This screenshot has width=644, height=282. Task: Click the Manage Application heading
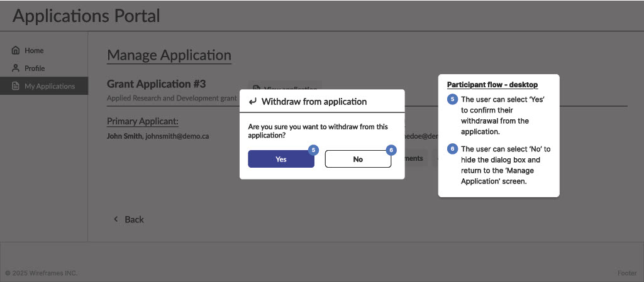[169, 55]
